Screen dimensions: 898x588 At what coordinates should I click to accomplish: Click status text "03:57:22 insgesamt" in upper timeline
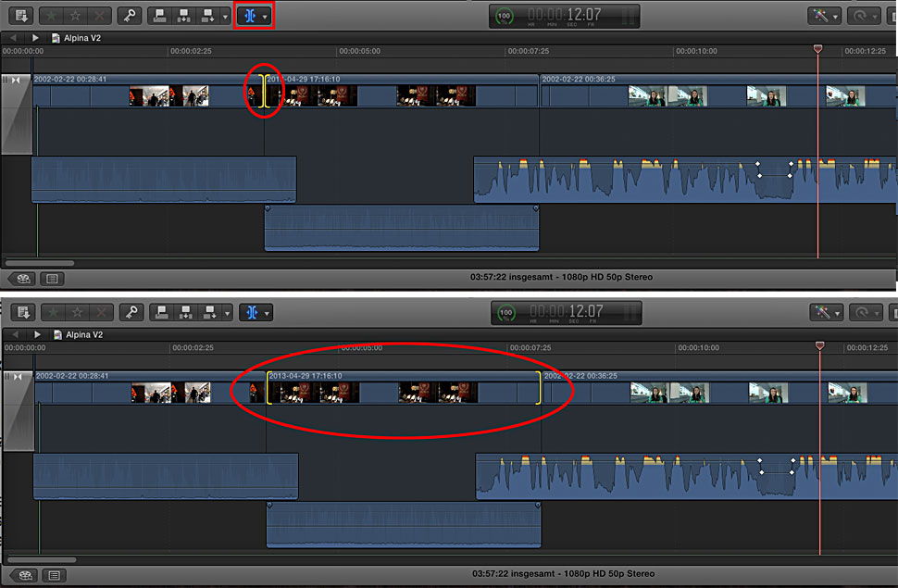(510, 277)
